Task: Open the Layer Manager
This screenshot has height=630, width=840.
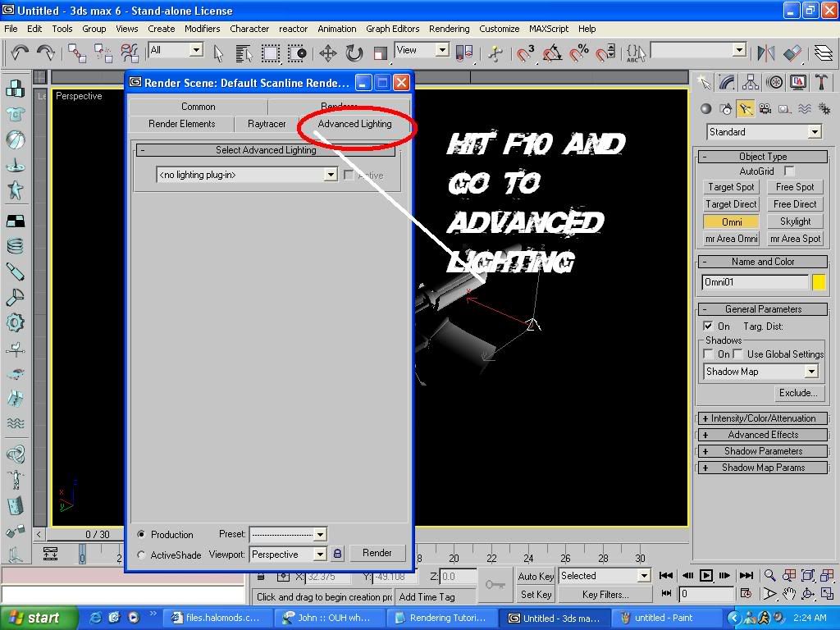Action: (824, 53)
